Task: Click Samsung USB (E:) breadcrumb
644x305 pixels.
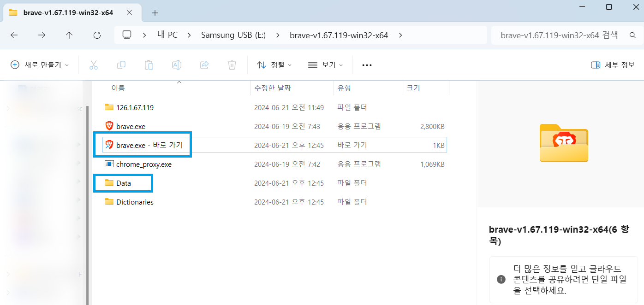Action: click(233, 35)
